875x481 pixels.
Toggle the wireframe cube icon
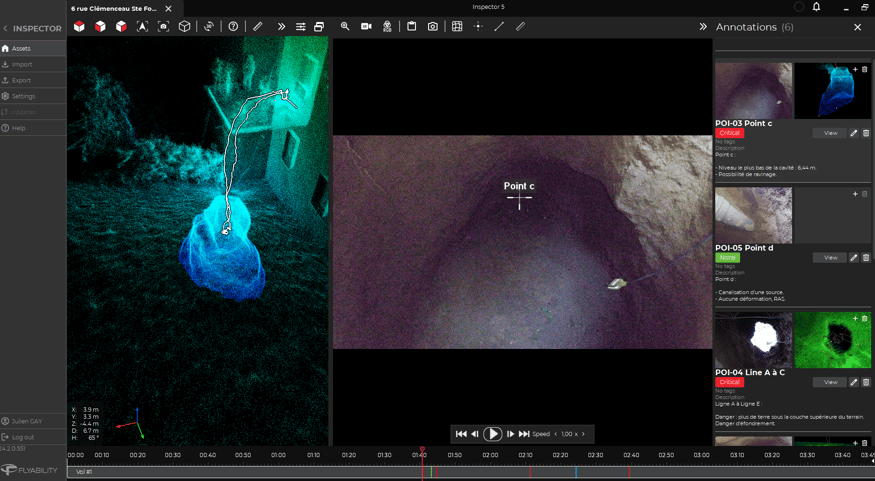pyautogui.click(x=185, y=26)
